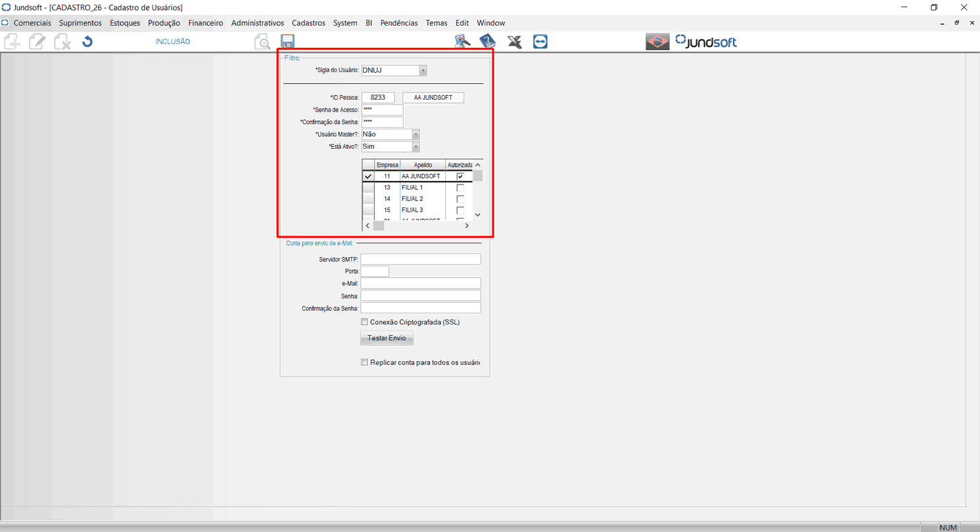Click the ID Pessoa field with 8233
This screenshot has width=980, height=532.
[378, 97]
